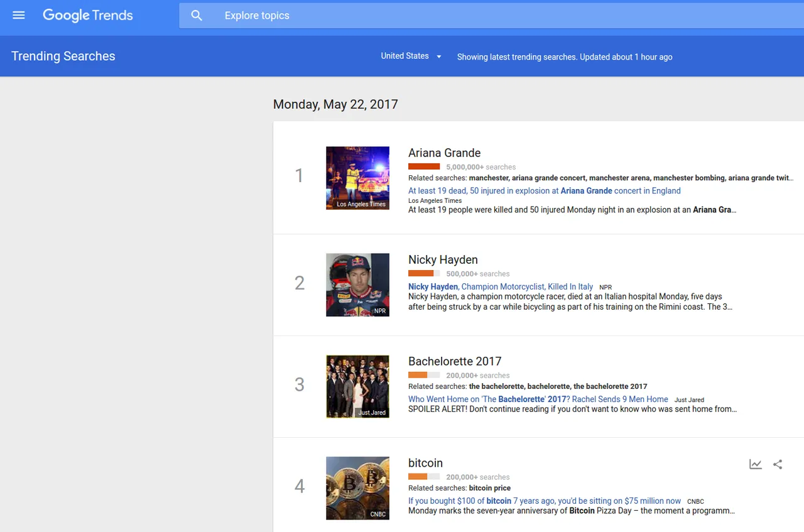Open 'Champion Motorcyclist, Killed In Italy' article

click(501, 286)
